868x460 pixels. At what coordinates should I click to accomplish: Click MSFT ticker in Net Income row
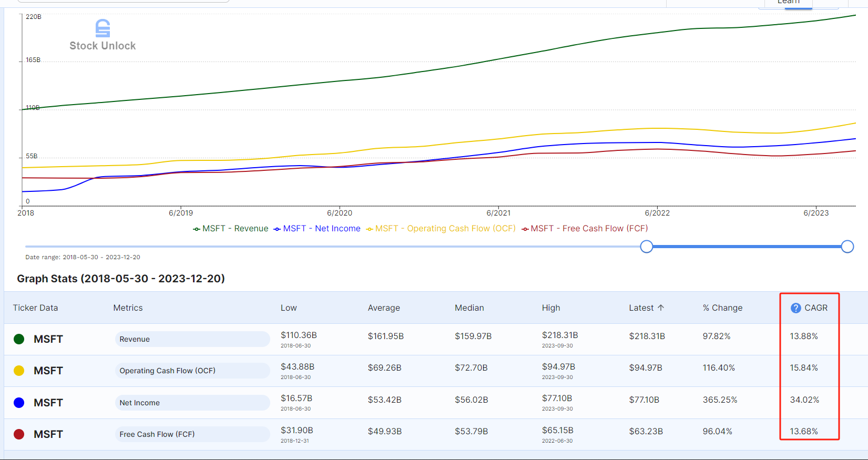[x=48, y=403]
